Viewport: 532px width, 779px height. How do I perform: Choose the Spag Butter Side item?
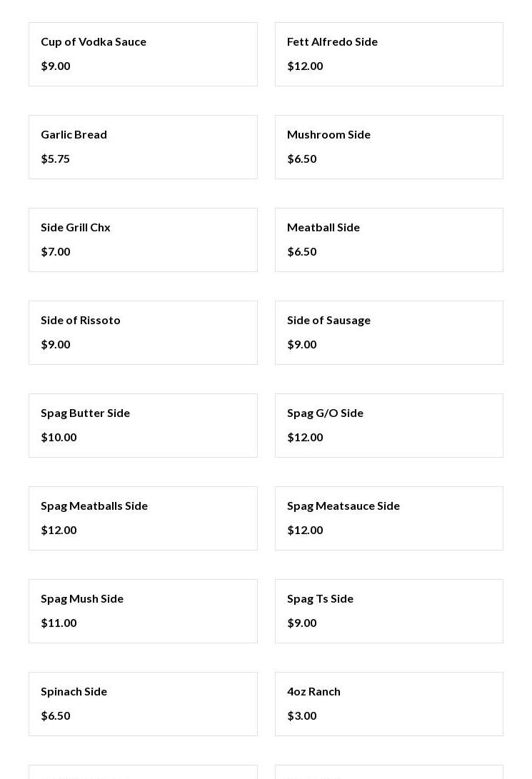coord(143,426)
